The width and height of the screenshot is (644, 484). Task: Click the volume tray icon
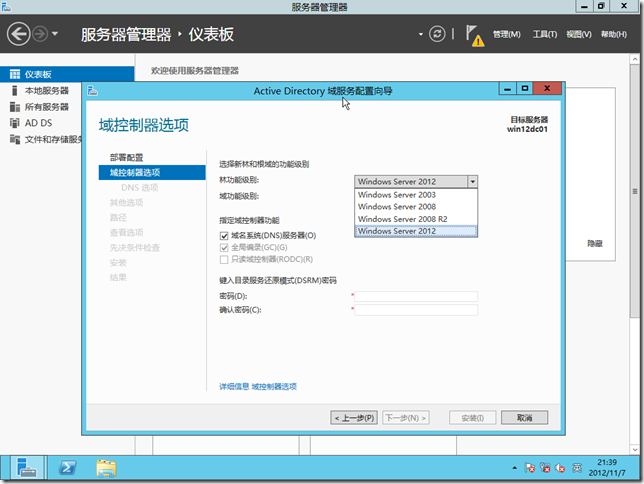click(x=560, y=468)
